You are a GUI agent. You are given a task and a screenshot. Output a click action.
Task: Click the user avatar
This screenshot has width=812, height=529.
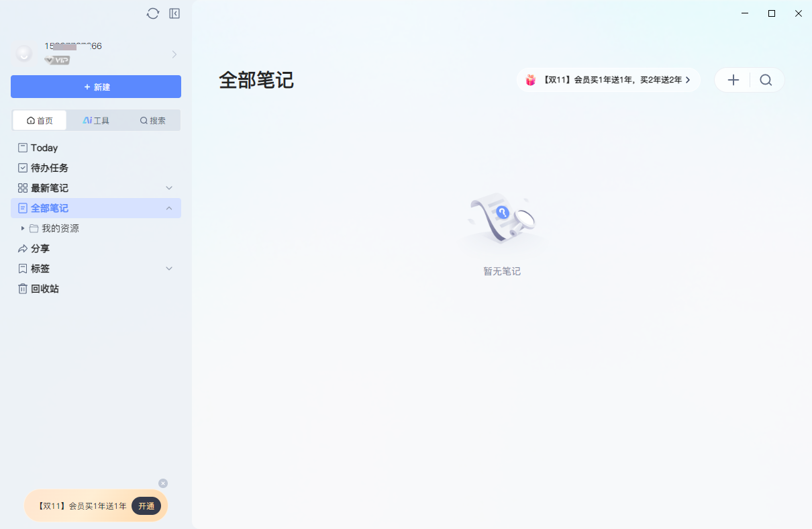coord(23,53)
